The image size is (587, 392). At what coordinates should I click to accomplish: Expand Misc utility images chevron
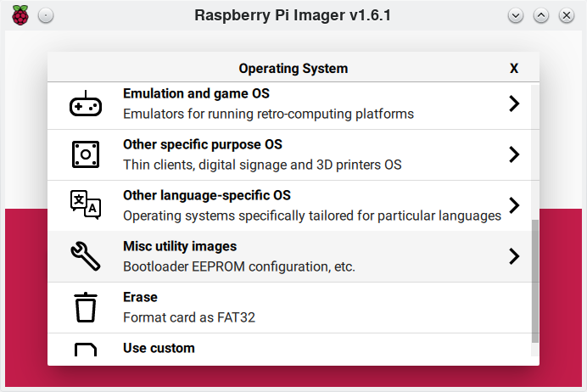513,256
